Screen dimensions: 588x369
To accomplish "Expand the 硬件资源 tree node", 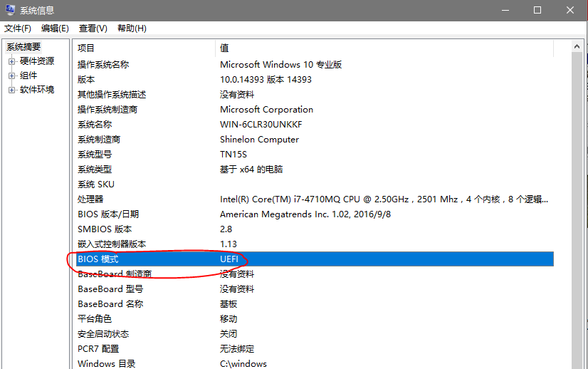I will coord(11,61).
